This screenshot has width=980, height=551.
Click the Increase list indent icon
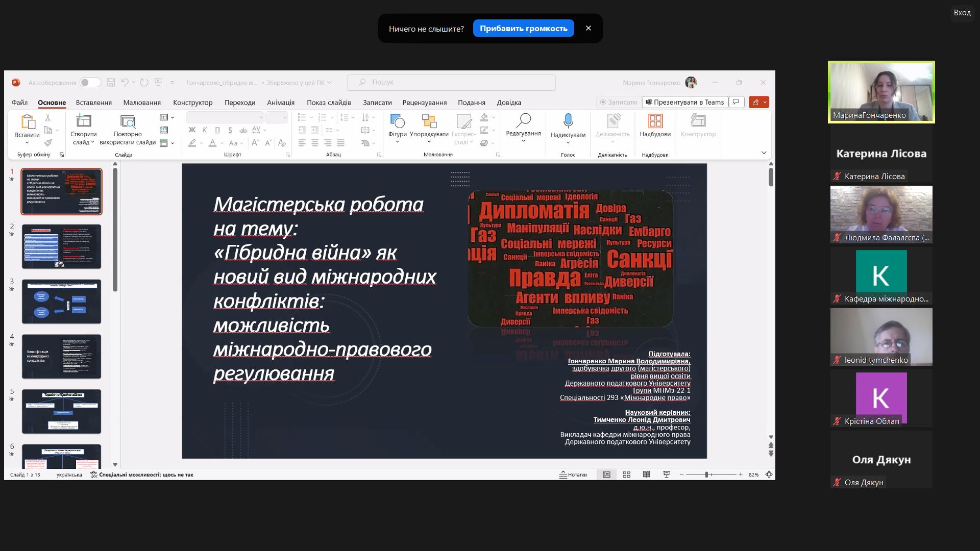(315, 130)
